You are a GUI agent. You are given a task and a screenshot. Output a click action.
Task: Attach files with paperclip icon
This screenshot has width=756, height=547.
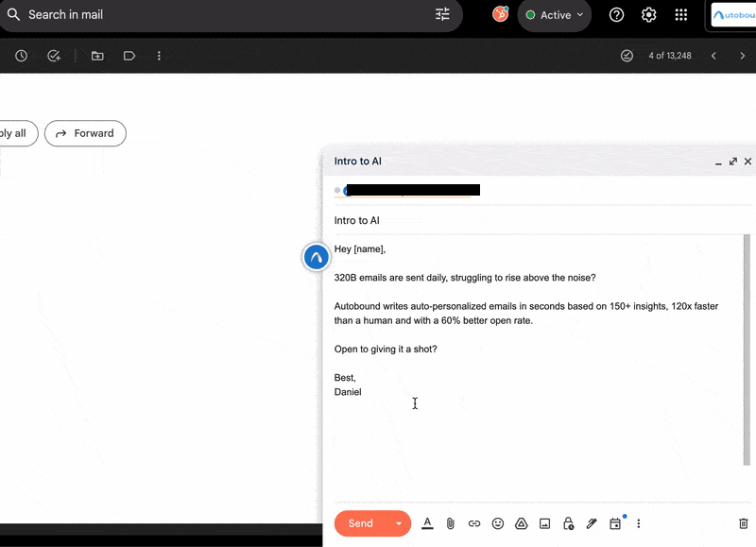pos(451,523)
